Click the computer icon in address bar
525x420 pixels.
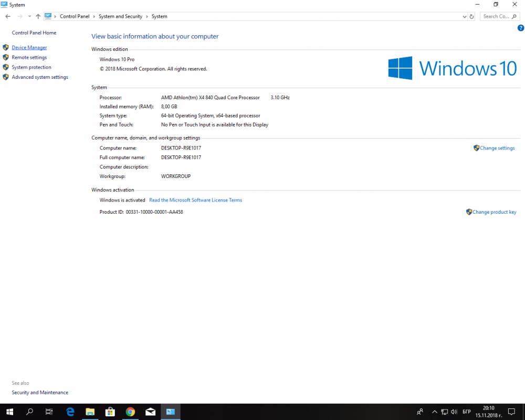pos(48,16)
